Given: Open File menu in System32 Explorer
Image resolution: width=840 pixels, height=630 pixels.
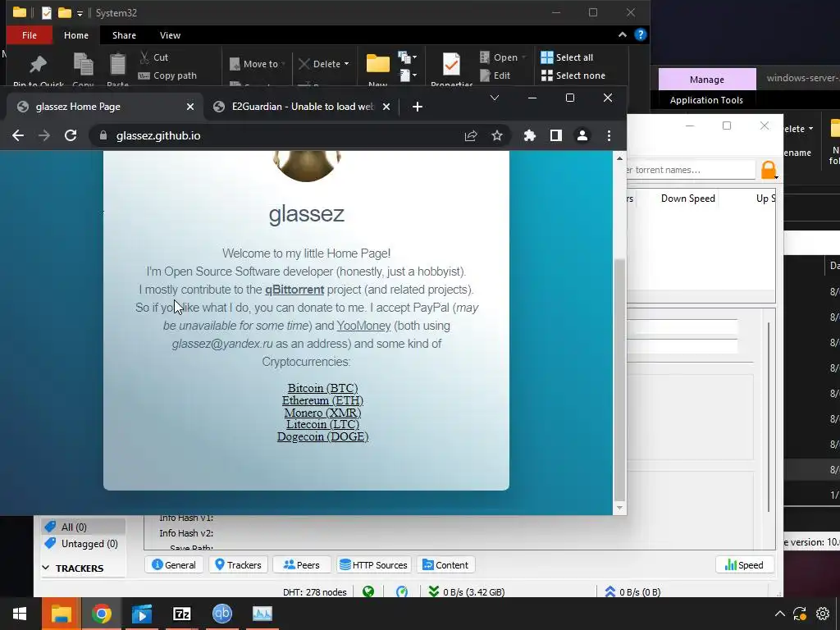Looking at the screenshot, I should pyautogui.click(x=30, y=35).
